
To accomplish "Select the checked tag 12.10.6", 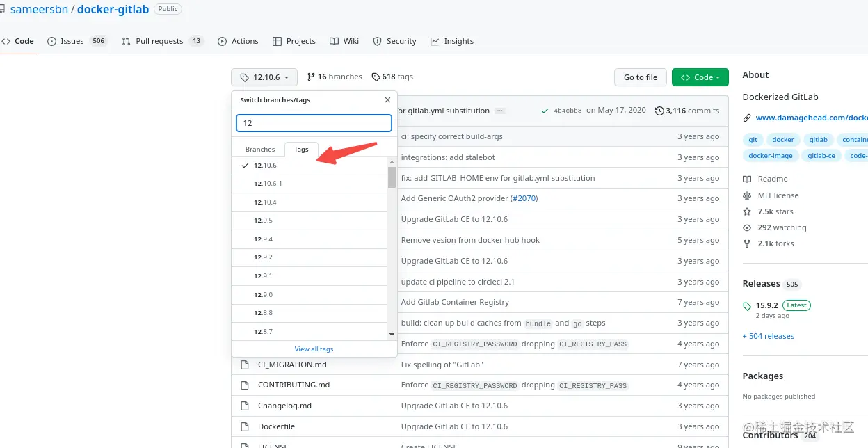I will pyautogui.click(x=310, y=166).
